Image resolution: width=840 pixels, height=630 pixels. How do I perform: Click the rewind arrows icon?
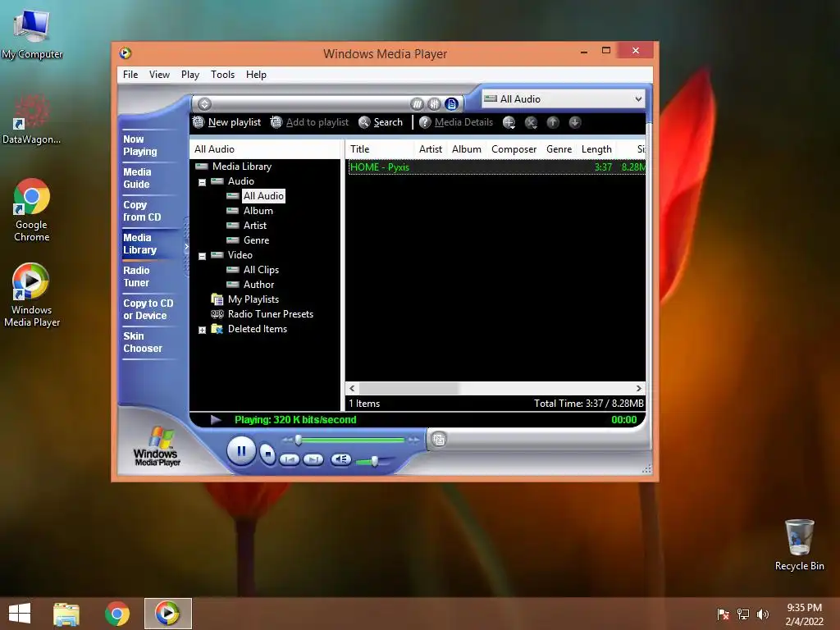[287, 440]
